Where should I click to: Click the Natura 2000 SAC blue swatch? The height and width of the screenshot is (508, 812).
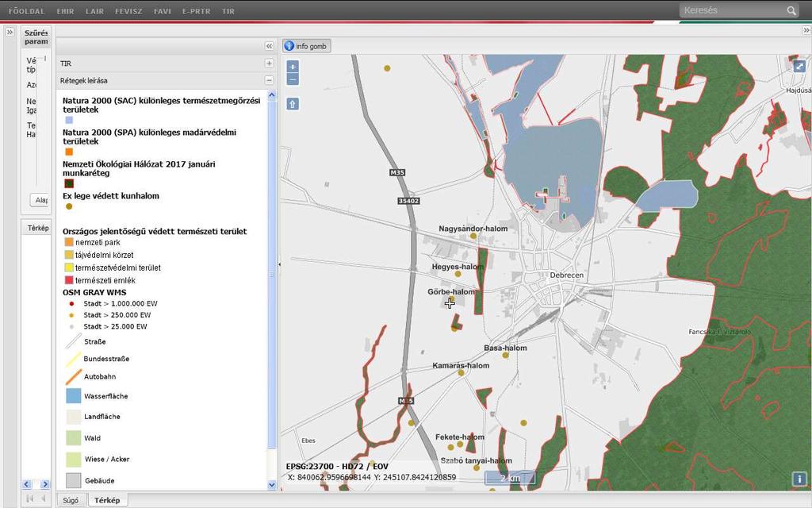click(69, 121)
